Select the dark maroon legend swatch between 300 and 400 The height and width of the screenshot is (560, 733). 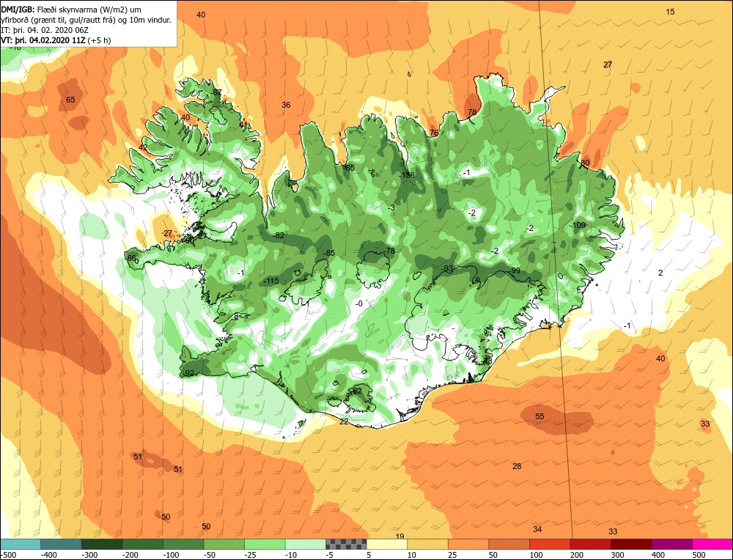pyautogui.click(x=631, y=544)
